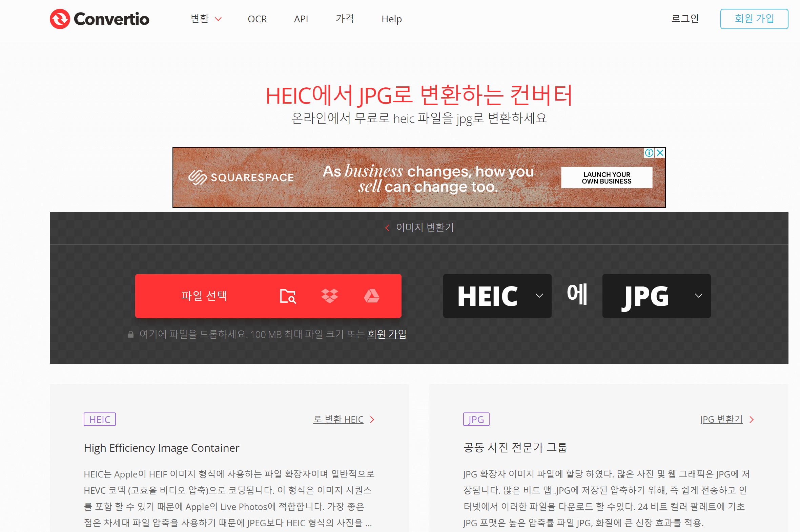Expand the 변환 navigation menu
Viewport: 800px width, 532px height.
coord(206,19)
